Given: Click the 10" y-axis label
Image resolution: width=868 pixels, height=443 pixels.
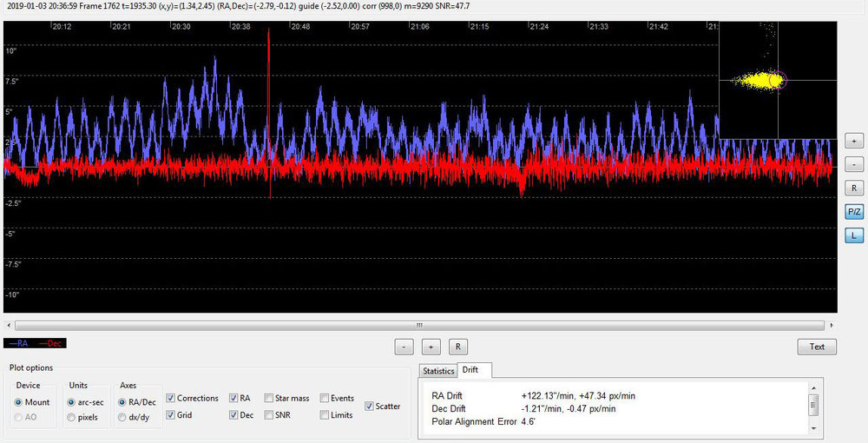Looking at the screenshot, I should coord(11,51).
